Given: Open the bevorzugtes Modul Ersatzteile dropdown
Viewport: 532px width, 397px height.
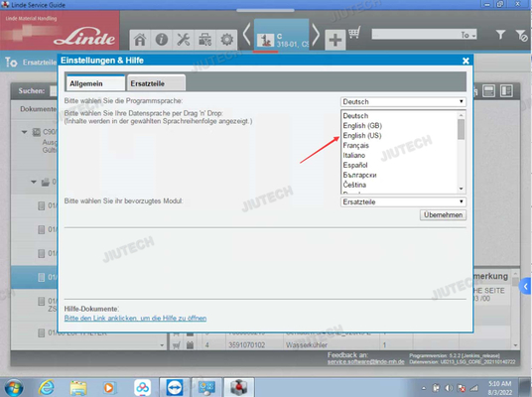Looking at the screenshot, I should tap(403, 201).
